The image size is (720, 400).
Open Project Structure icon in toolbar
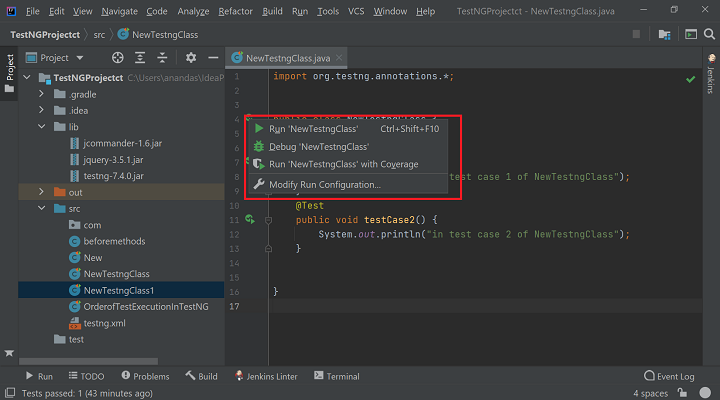(x=664, y=34)
